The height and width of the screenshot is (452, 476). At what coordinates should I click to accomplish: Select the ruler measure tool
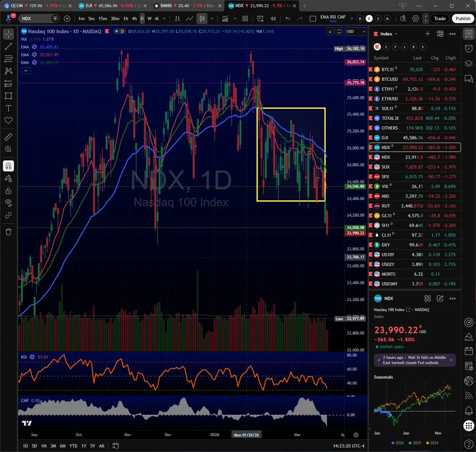(x=8, y=137)
